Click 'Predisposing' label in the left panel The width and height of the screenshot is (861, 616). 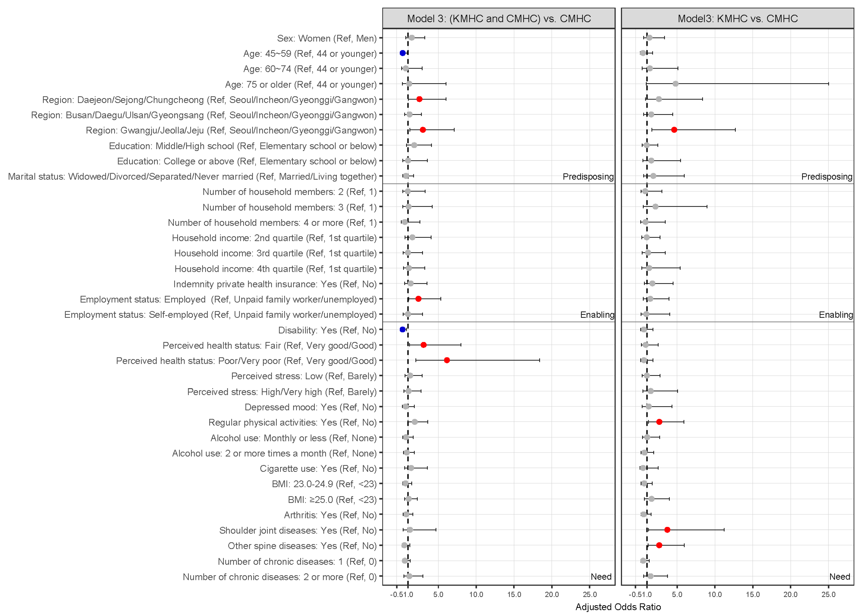pos(588,177)
